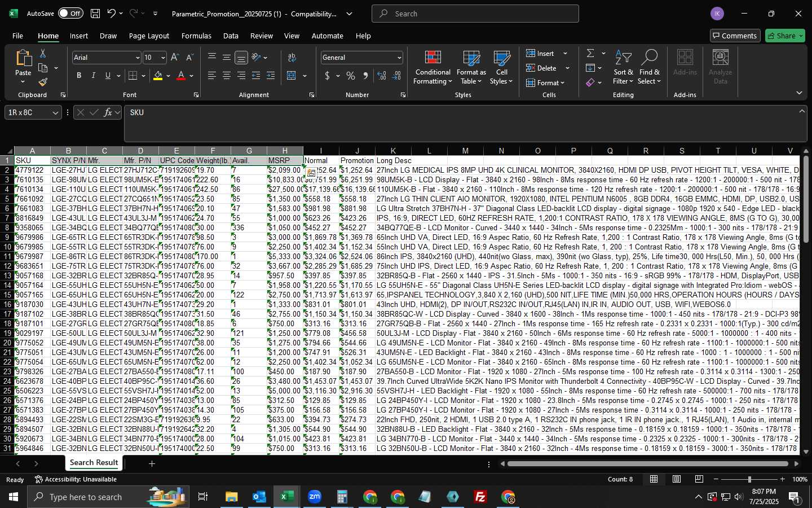Open the font size 10 dropdown
The height and width of the screenshot is (508, 812).
163,58
